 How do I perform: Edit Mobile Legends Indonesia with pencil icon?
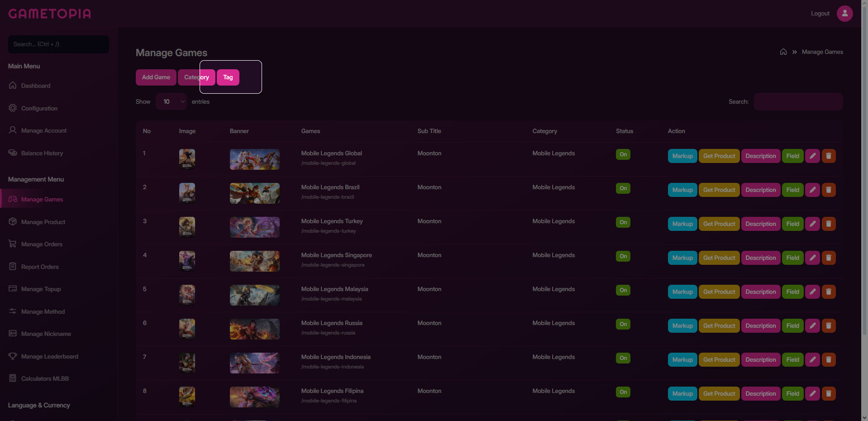tap(812, 359)
